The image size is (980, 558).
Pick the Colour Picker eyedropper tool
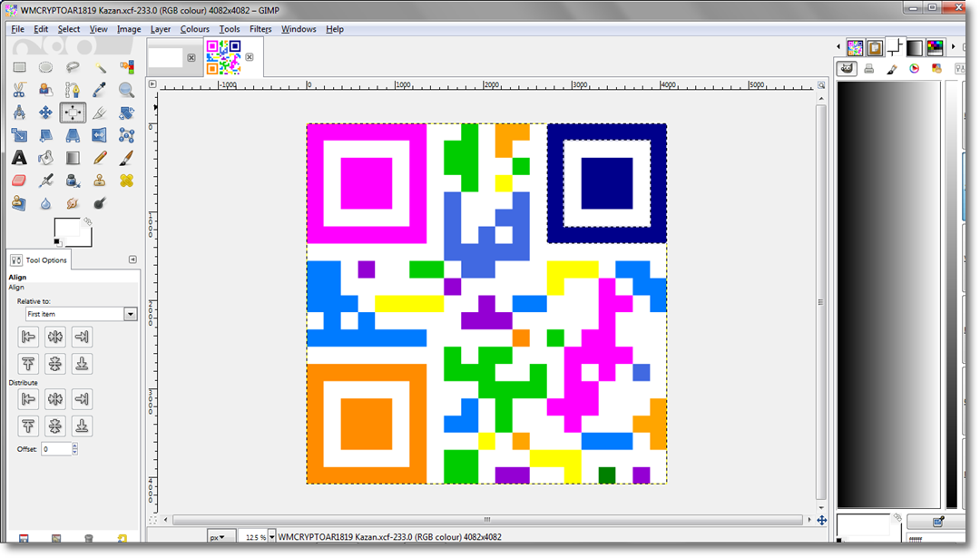(x=100, y=90)
